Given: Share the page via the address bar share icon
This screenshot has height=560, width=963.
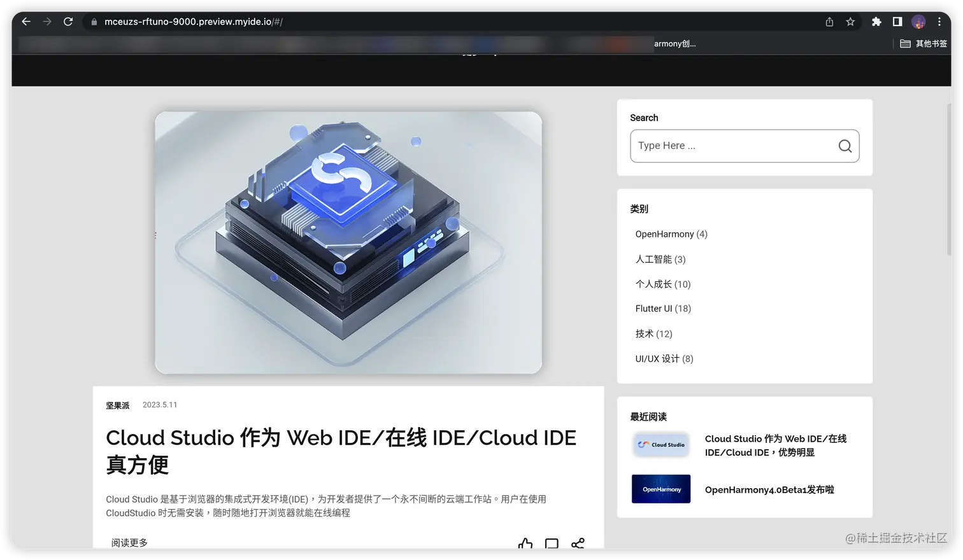Looking at the screenshot, I should click(x=829, y=21).
